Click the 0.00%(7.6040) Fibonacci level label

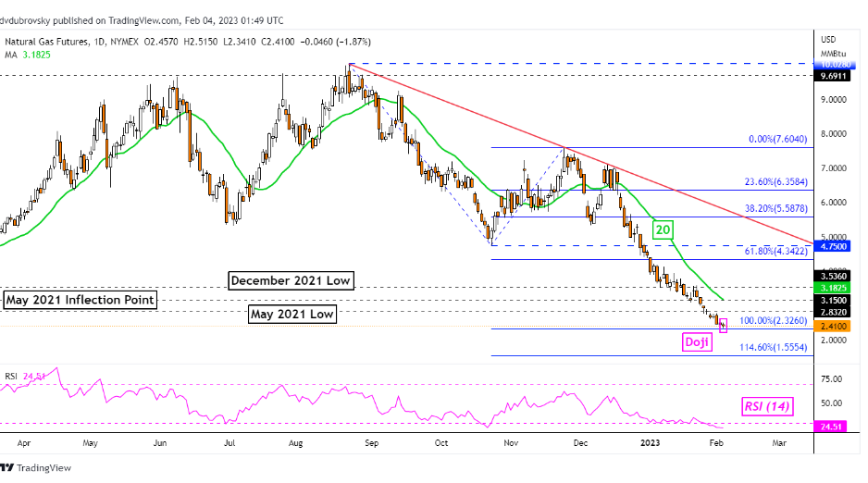(x=777, y=139)
